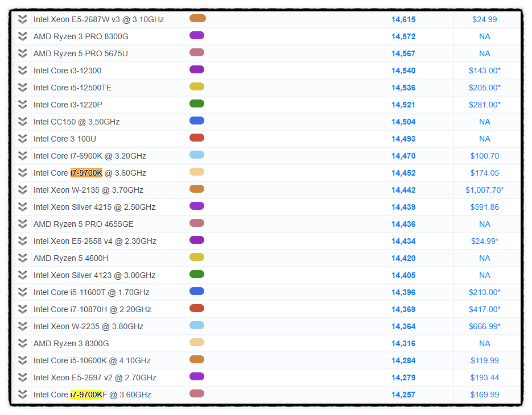Click NA price for Ryzen 3 PRO 8300G
The height and width of the screenshot is (415, 532).
[485, 36]
